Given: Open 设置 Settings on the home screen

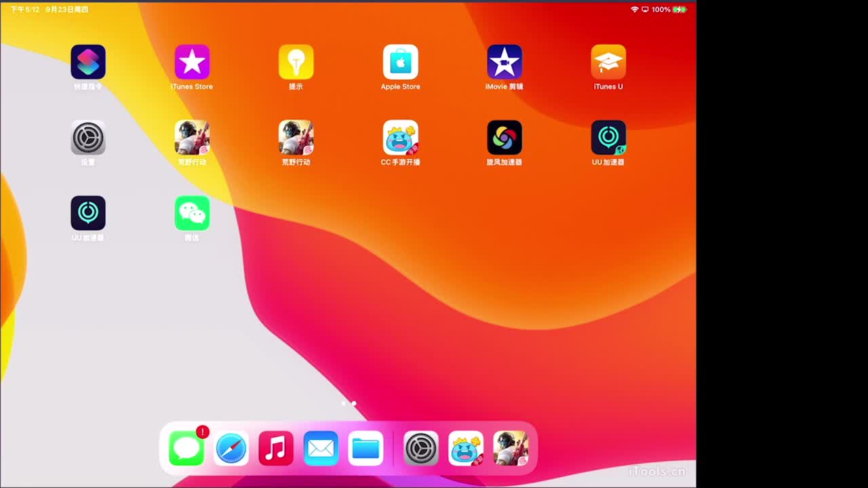Looking at the screenshot, I should (88, 138).
